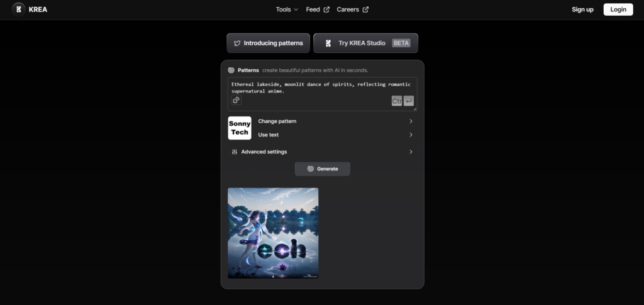Click the KREA logo icon
644x305 pixels.
18,9
